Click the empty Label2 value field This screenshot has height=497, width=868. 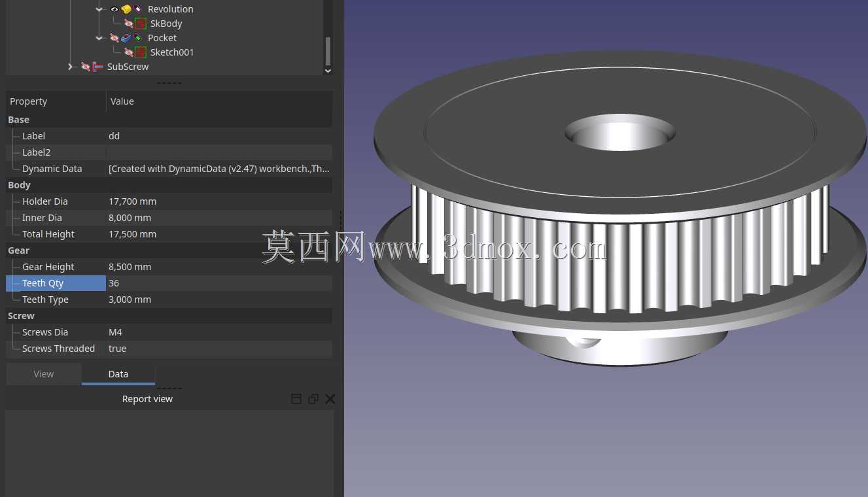(219, 152)
